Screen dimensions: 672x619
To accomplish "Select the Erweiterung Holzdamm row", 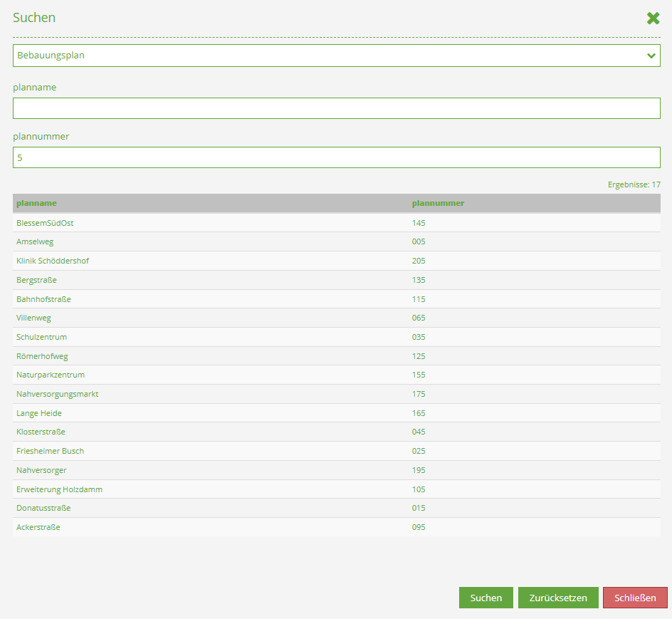I will click(x=337, y=489).
